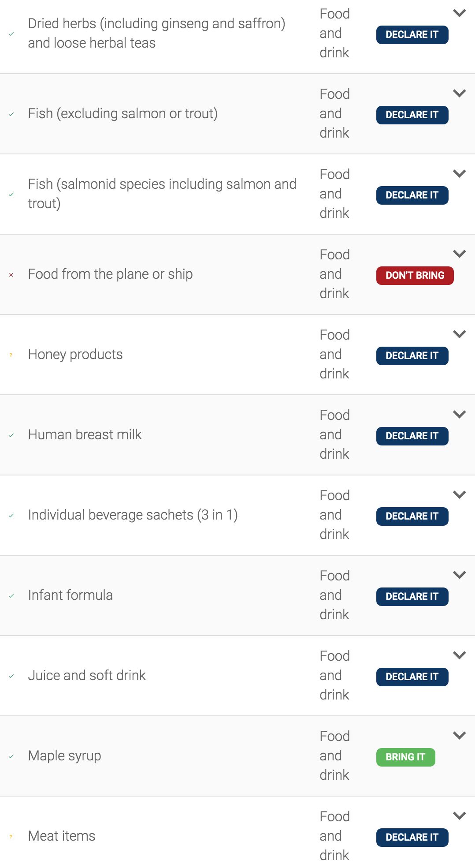This screenshot has width=475, height=868.
Task: Click the DON'T BRING badge
Action: pos(415,276)
